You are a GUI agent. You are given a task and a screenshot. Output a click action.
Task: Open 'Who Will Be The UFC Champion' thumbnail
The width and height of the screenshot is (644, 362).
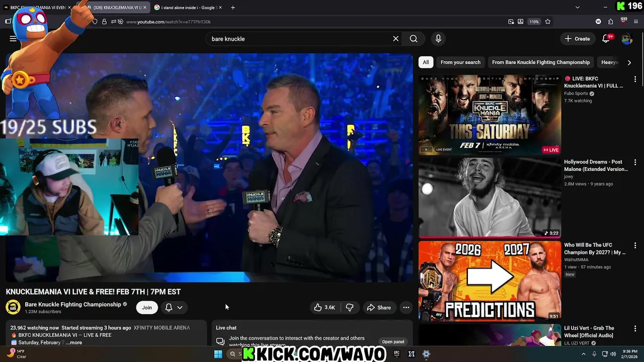tap(490, 281)
